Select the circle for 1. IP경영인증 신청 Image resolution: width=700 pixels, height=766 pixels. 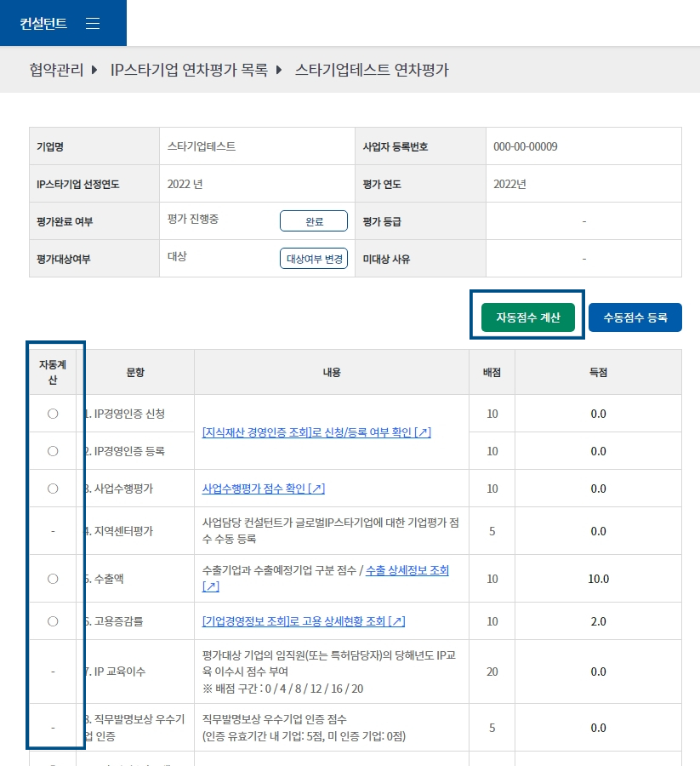[x=53, y=414]
